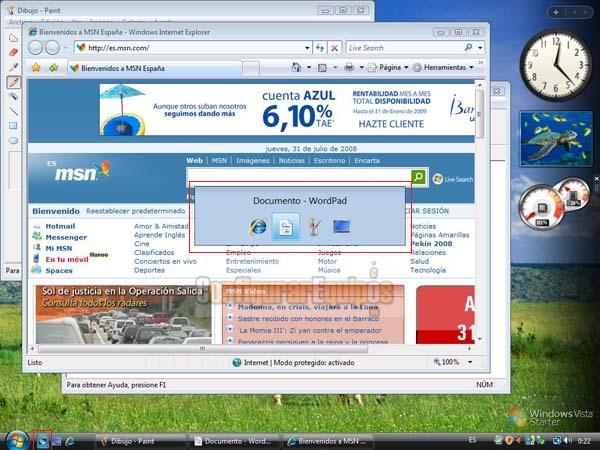Select the Desktop icon in the task switcher
This screenshot has height=450, width=600.
click(342, 227)
